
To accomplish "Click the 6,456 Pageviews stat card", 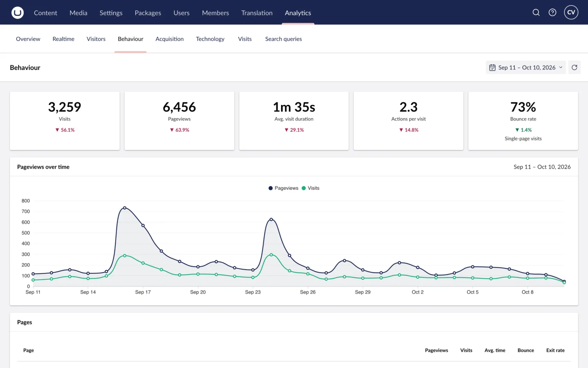I will click(x=179, y=121).
